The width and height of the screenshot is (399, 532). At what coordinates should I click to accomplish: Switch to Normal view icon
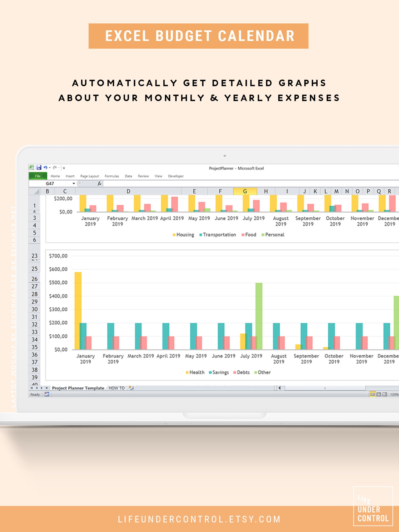[x=373, y=395]
